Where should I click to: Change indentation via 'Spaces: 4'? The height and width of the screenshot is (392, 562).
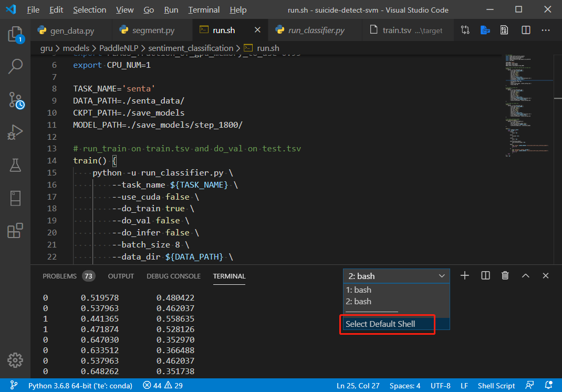(405, 386)
